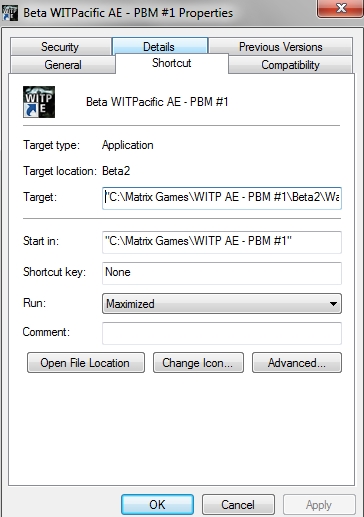
Task: Click the shortcut name 'Beta WITPacific AE - PBM #1'
Action: tap(157, 102)
